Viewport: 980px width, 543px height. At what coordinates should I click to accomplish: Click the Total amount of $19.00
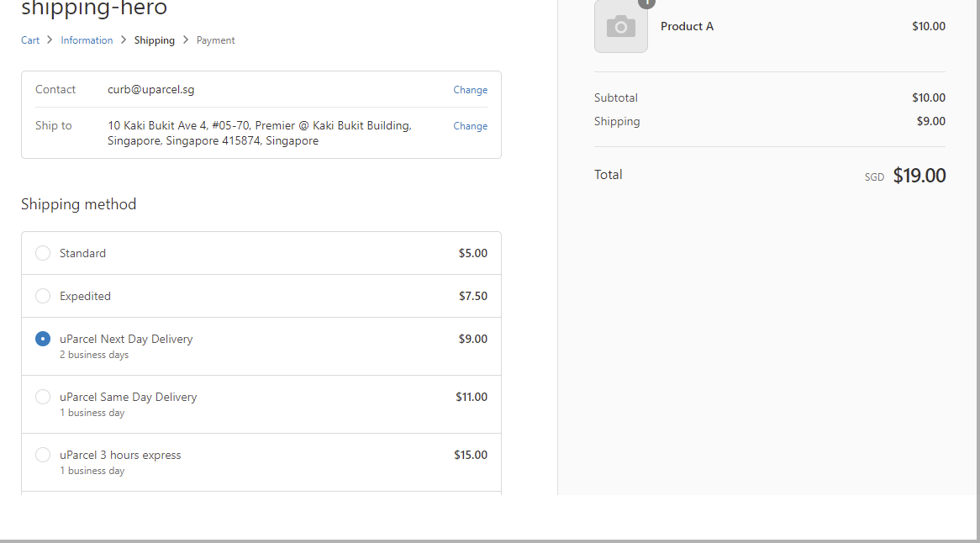[919, 175]
